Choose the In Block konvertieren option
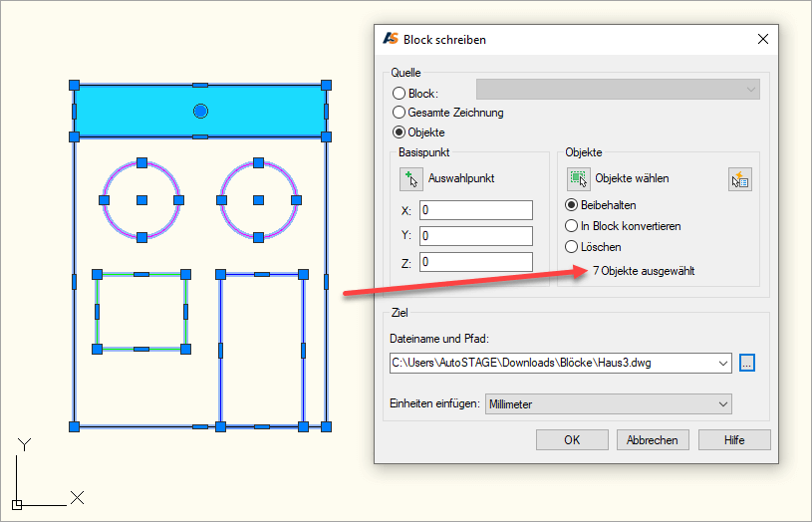This screenshot has height=522, width=812. click(572, 226)
